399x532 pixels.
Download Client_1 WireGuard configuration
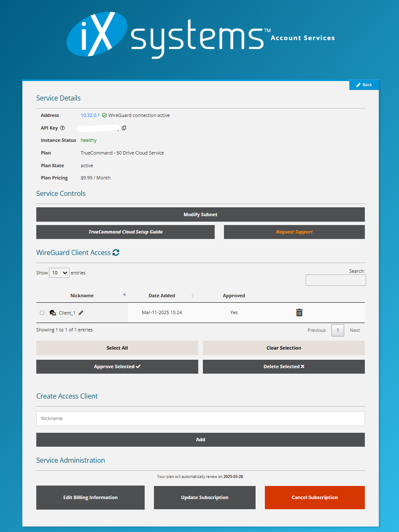(52, 312)
